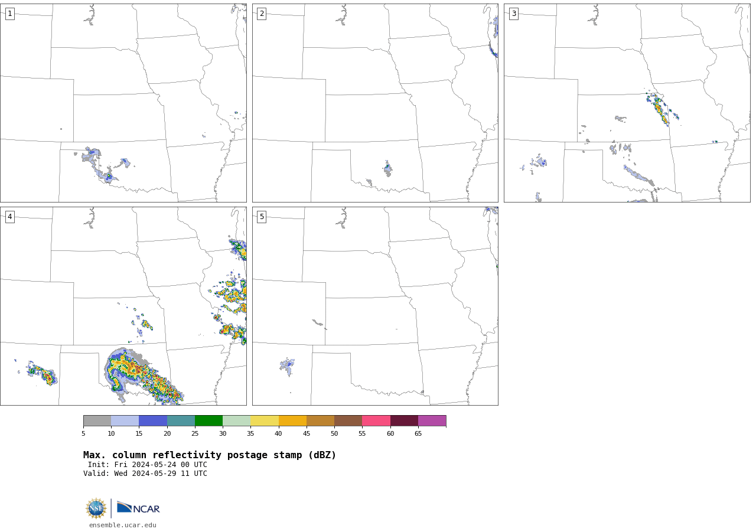
Task: Select the tan 45-50 dBZ swatch
Action: (x=320, y=421)
